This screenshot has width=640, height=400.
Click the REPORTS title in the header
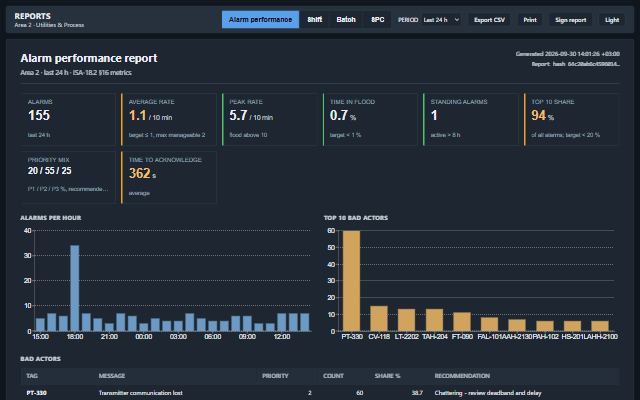[x=33, y=16]
